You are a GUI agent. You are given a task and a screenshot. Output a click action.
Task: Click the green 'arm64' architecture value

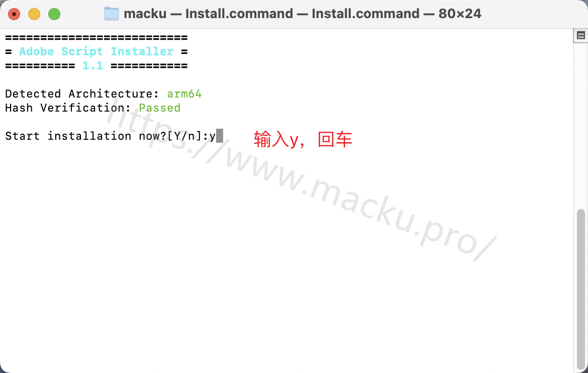click(x=184, y=94)
